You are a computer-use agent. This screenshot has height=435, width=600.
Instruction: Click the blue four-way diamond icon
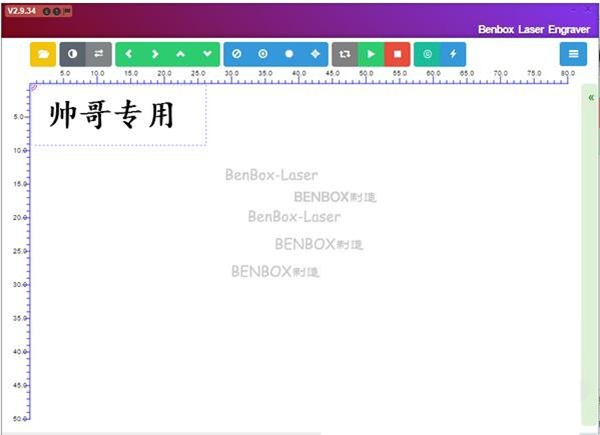coord(315,54)
